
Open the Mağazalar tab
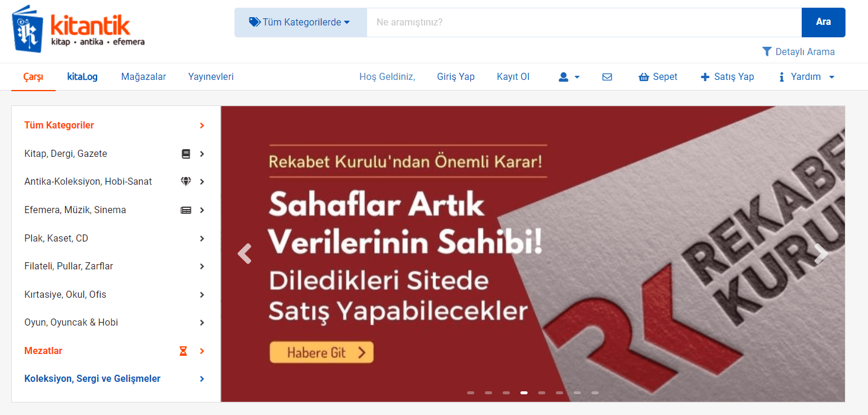click(x=143, y=77)
